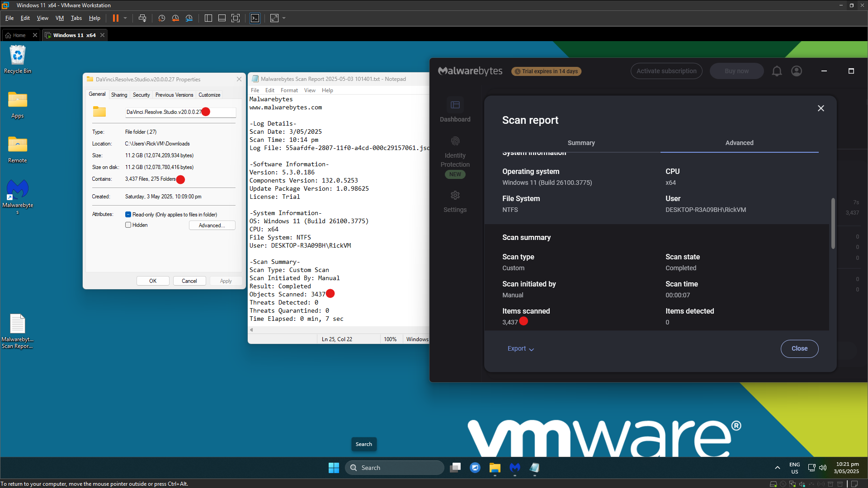The image size is (868, 488).
Task: Toggle the Hidden attribute checkbox
Action: 128,225
